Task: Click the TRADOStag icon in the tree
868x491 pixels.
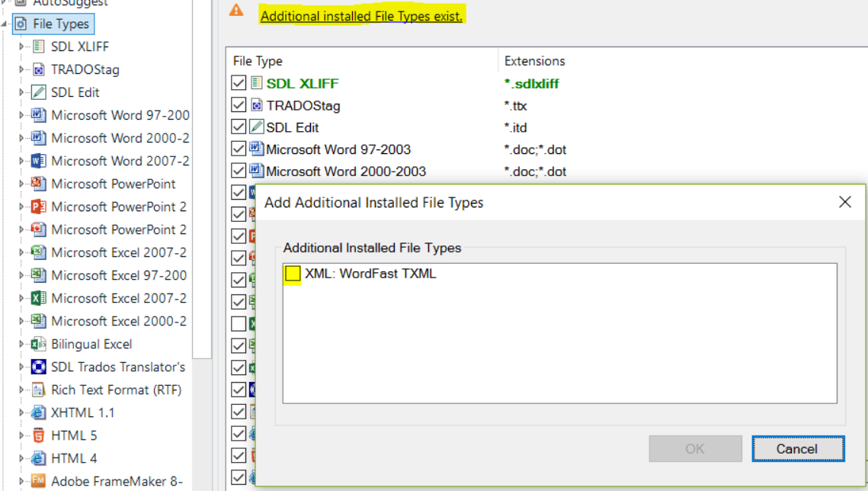Action: point(38,69)
